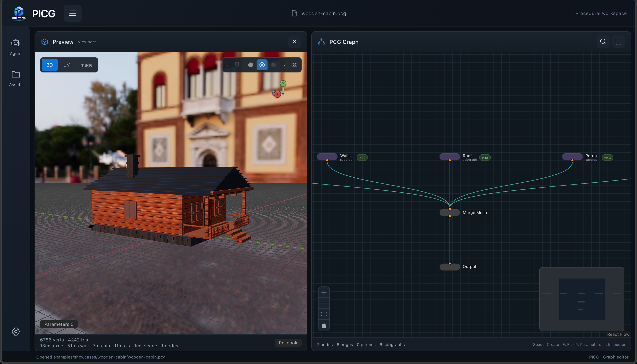Maximize the PCG Graph panel

[x=618, y=42]
